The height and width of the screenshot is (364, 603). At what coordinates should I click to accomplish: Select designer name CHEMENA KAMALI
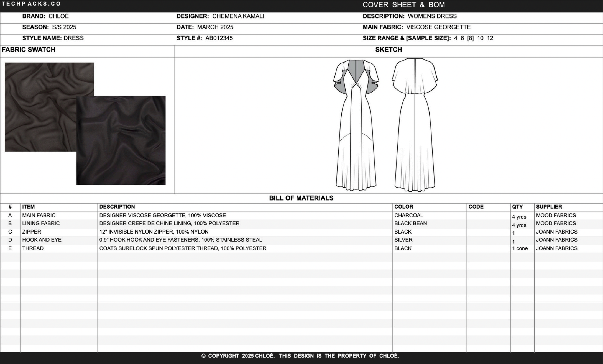click(238, 16)
